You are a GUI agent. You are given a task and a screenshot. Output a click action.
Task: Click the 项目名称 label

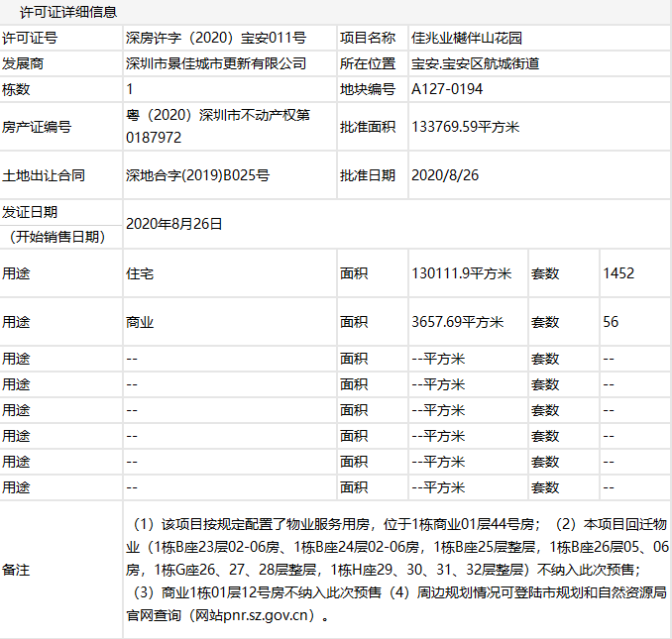[x=368, y=38]
